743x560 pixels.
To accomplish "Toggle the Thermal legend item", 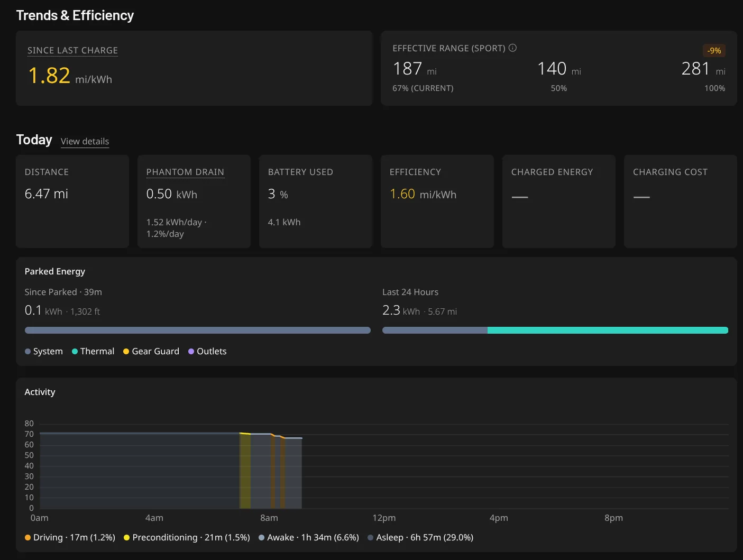I will click(x=93, y=352).
